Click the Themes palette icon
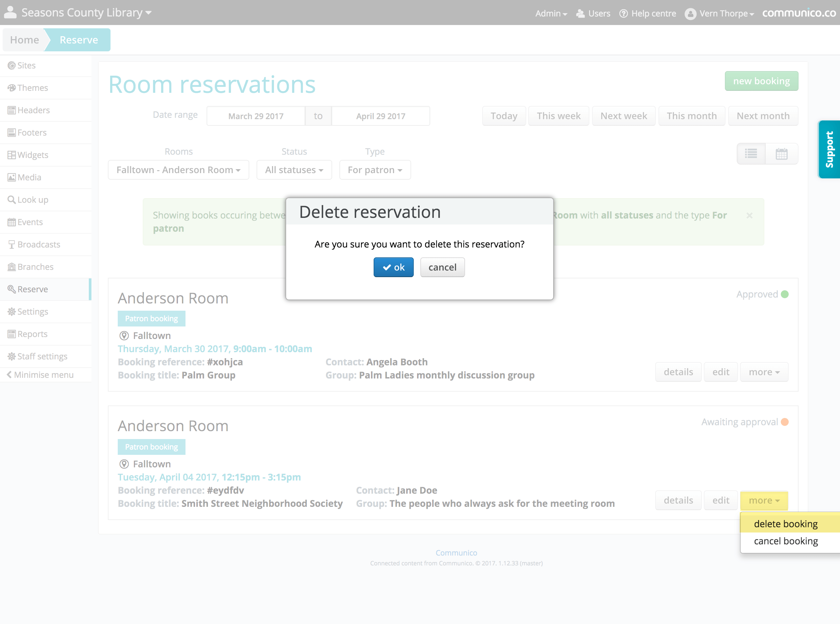Image resolution: width=840 pixels, height=624 pixels. [x=12, y=88]
